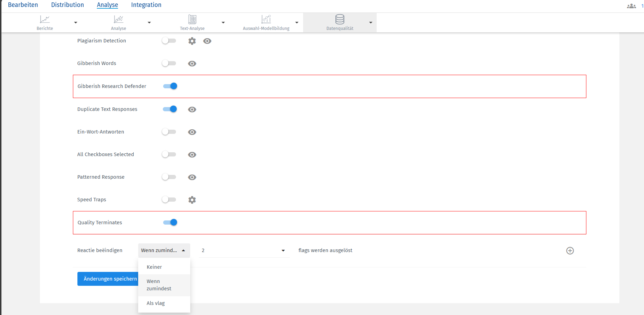Select Als vlag from the open list

[155, 303]
